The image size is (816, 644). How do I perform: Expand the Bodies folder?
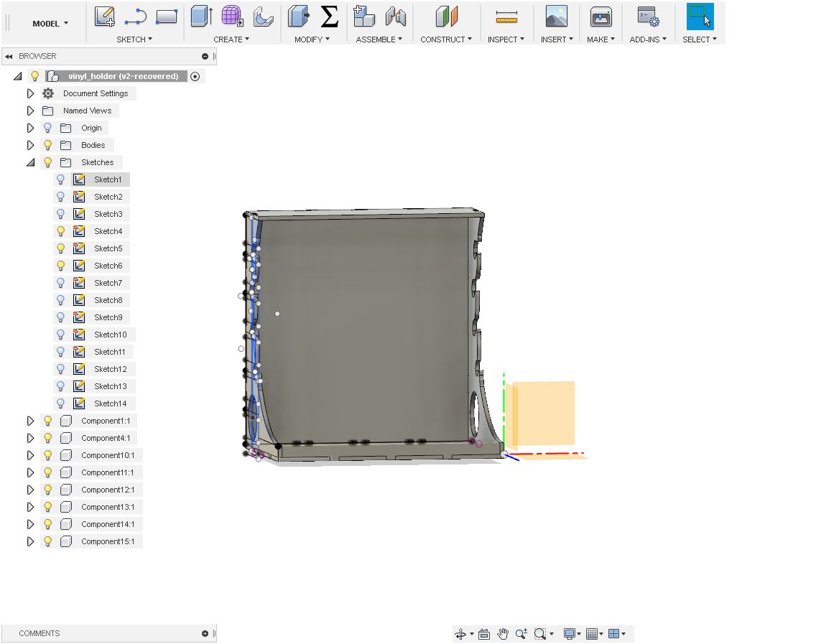pyautogui.click(x=30, y=145)
